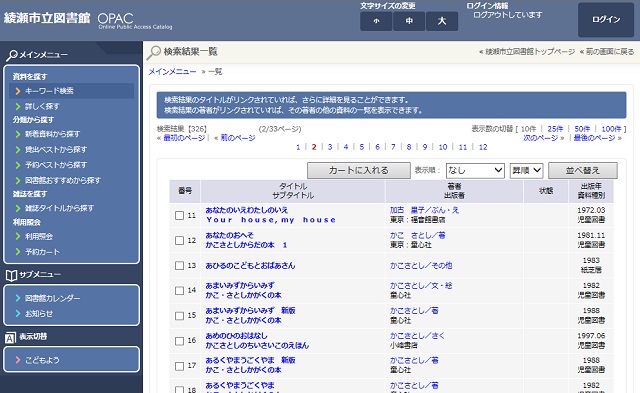640x393 pixels.
Task: Check the checkbox for item 14
Action: click(x=179, y=291)
